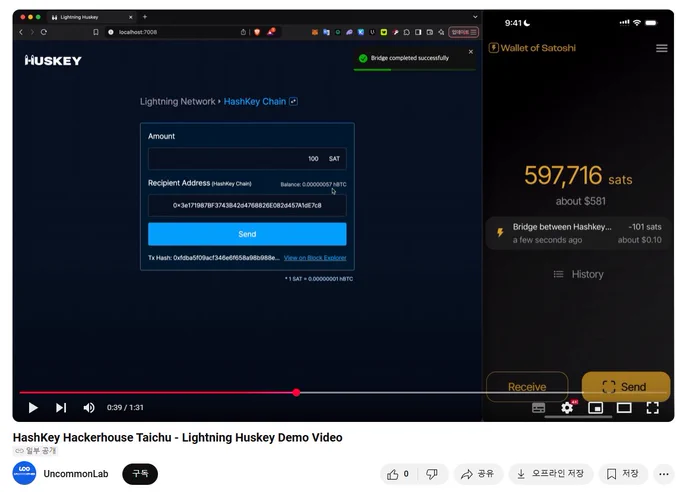
Task: Open a new browser tab
Action: point(145,17)
